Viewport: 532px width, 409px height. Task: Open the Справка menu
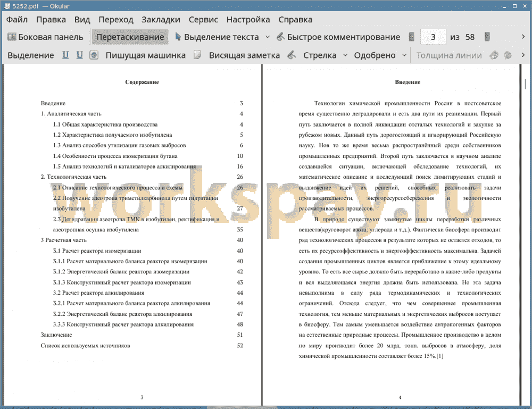[x=295, y=20]
